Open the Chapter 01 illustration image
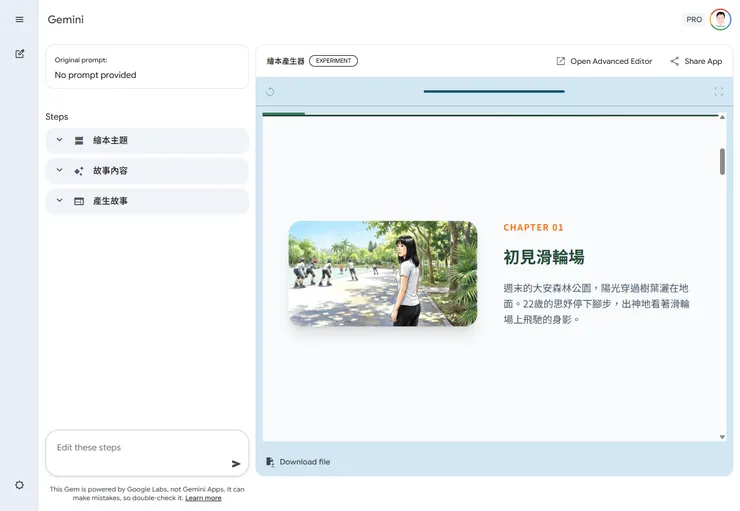Screen dimensions: 740x511 (x=383, y=274)
